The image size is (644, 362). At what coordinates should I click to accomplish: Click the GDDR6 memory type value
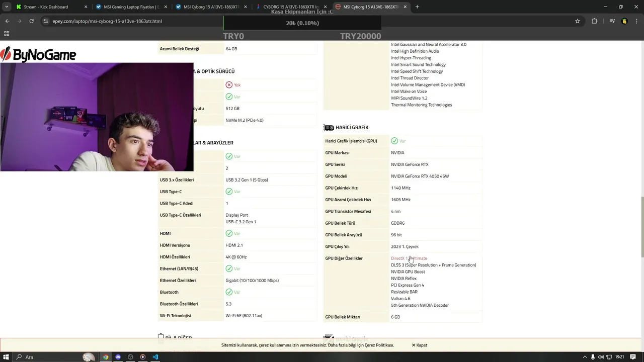tap(397, 223)
